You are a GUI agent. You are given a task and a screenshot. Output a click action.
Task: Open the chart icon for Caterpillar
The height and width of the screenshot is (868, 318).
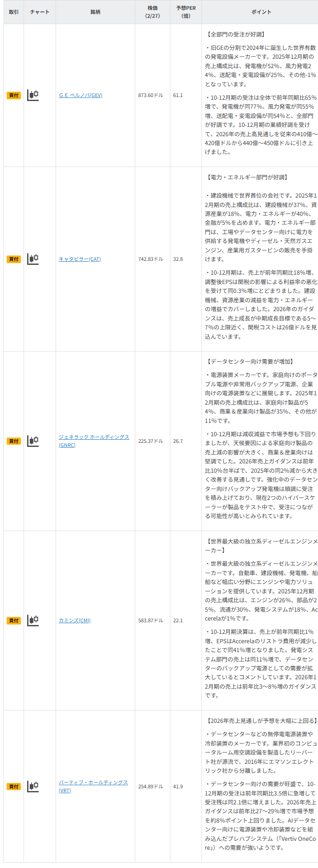[33, 259]
